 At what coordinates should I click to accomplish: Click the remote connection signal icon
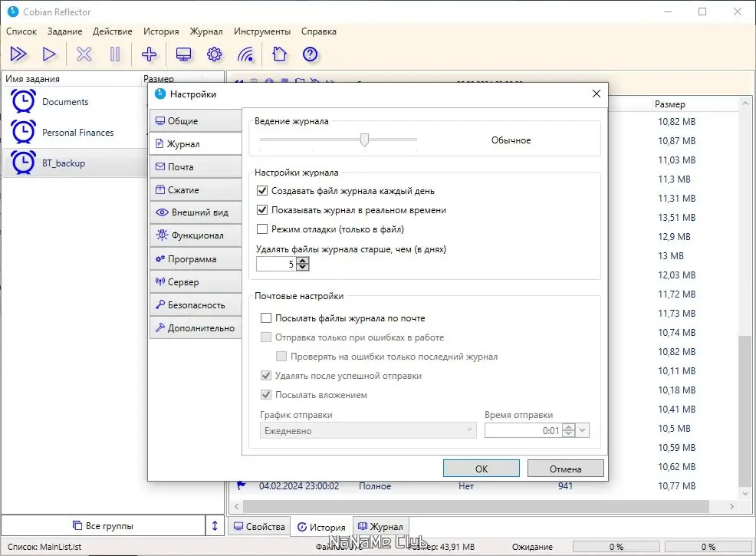[x=246, y=54]
